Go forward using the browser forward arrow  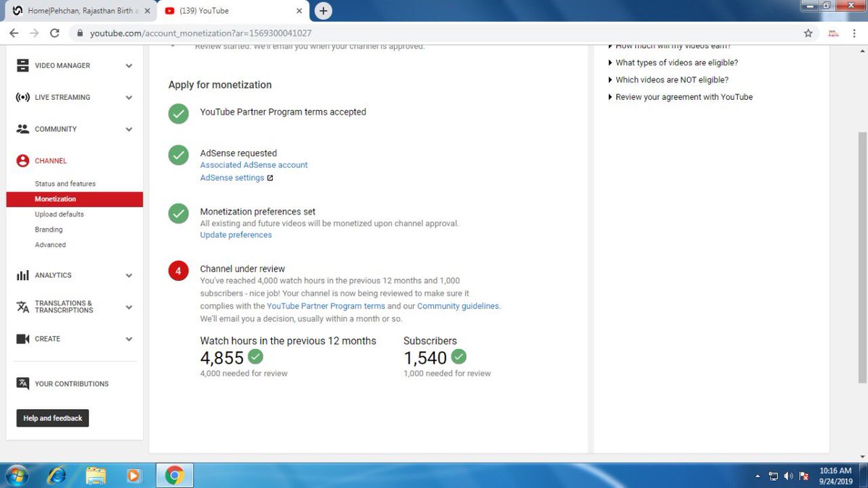pos(34,33)
